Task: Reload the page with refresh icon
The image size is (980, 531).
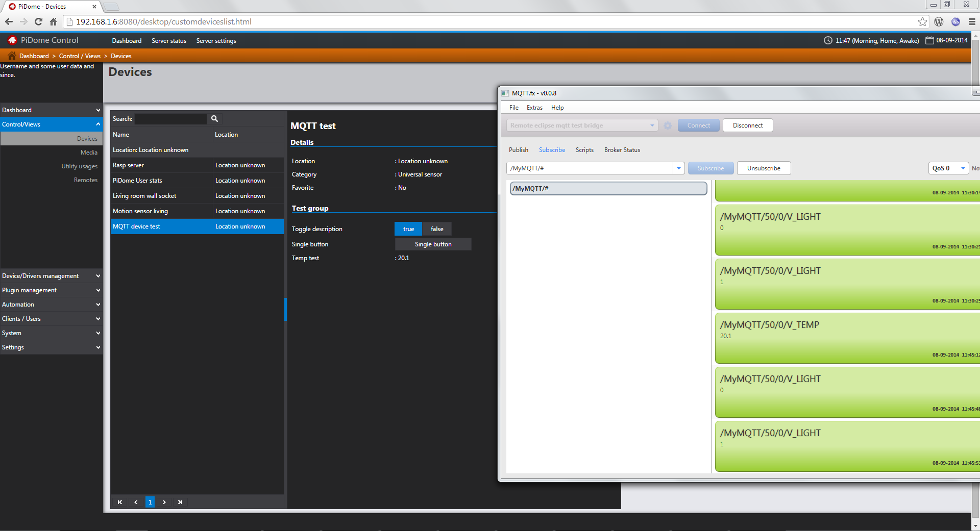Action: click(x=38, y=21)
